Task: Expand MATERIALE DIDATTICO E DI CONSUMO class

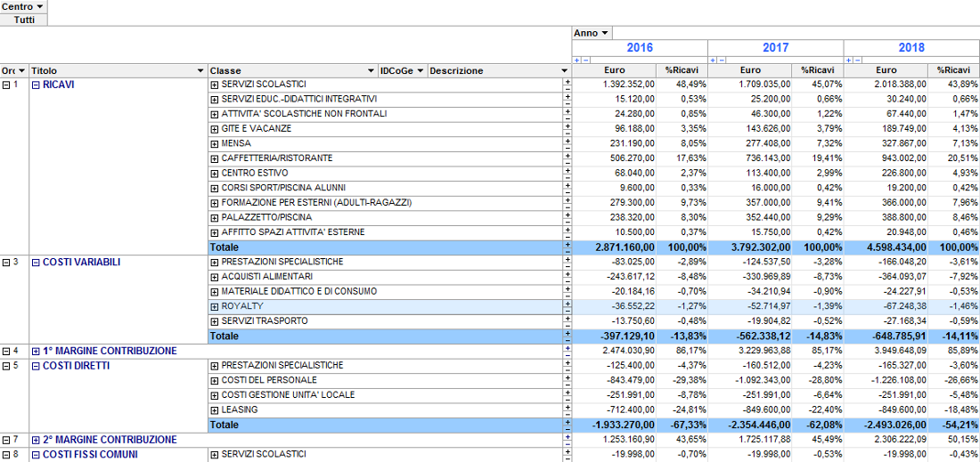Action: pos(215,292)
